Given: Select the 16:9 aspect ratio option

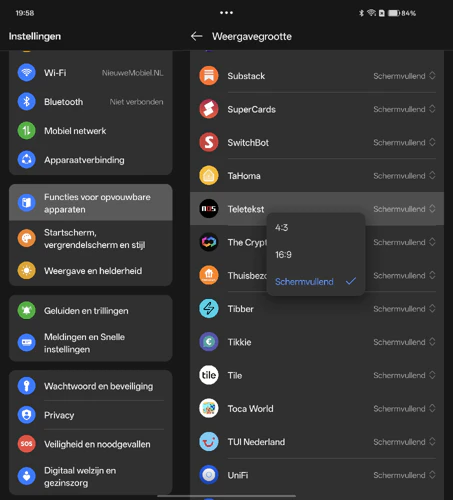Looking at the screenshot, I should pyautogui.click(x=316, y=255).
